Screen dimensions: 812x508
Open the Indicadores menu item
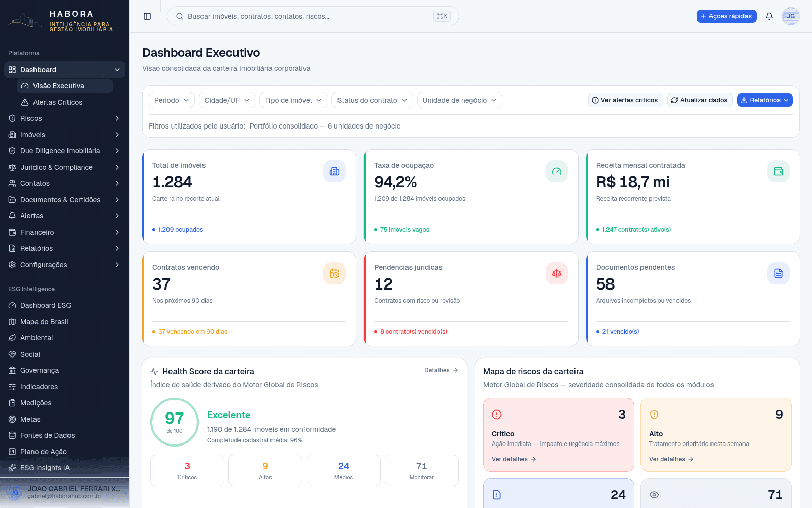pos(64,387)
